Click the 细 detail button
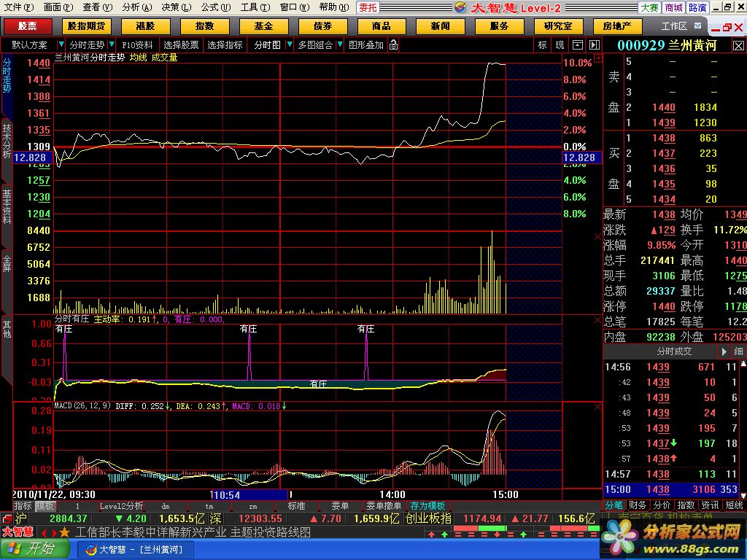The height and width of the screenshot is (560, 747). click(738, 351)
